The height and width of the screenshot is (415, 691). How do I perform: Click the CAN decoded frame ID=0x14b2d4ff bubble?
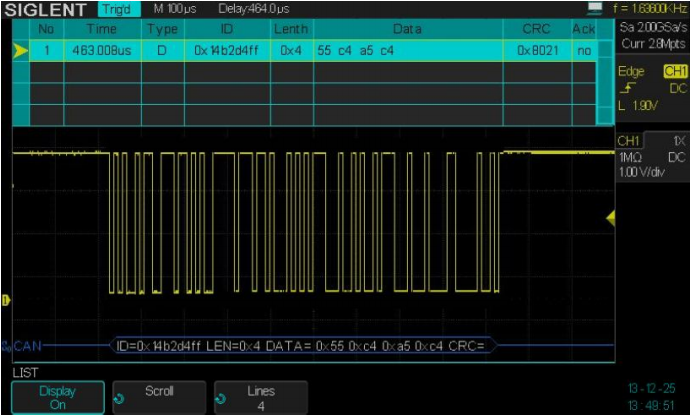pos(303,346)
